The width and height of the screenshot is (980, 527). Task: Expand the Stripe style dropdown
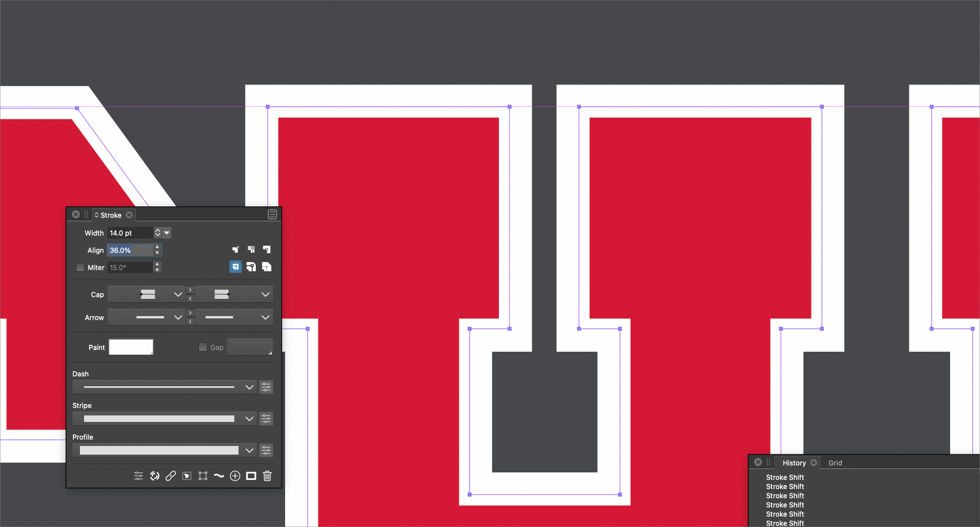(x=249, y=419)
